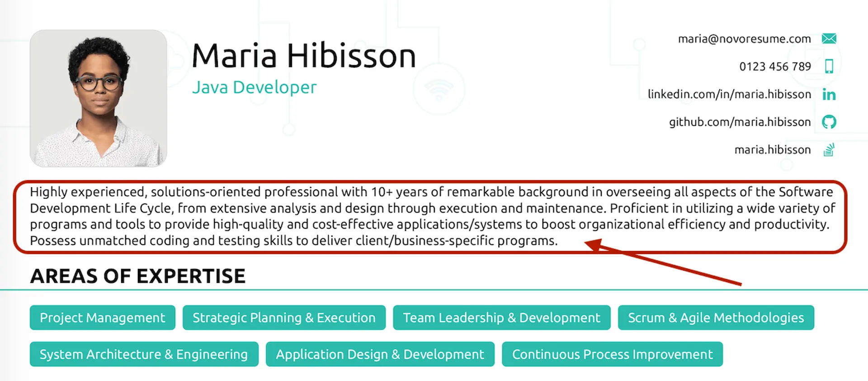Open the maria@novoresume.com email address
Screen dimensions: 868x381
coord(744,39)
